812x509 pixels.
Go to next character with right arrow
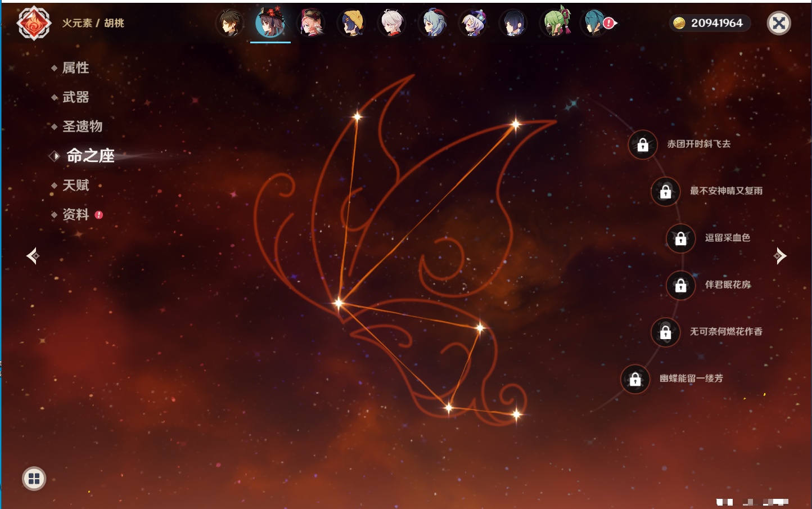[x=780, y=256]
